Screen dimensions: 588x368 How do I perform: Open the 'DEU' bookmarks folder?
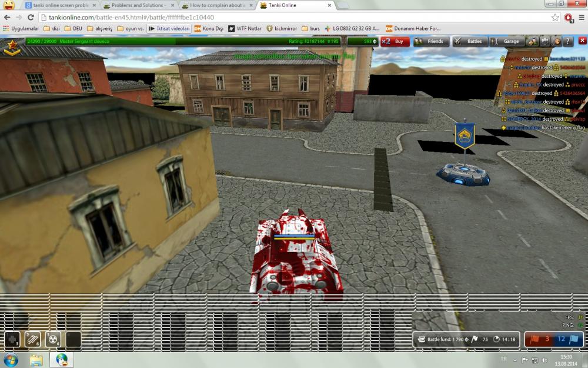[x=73, y=28]
